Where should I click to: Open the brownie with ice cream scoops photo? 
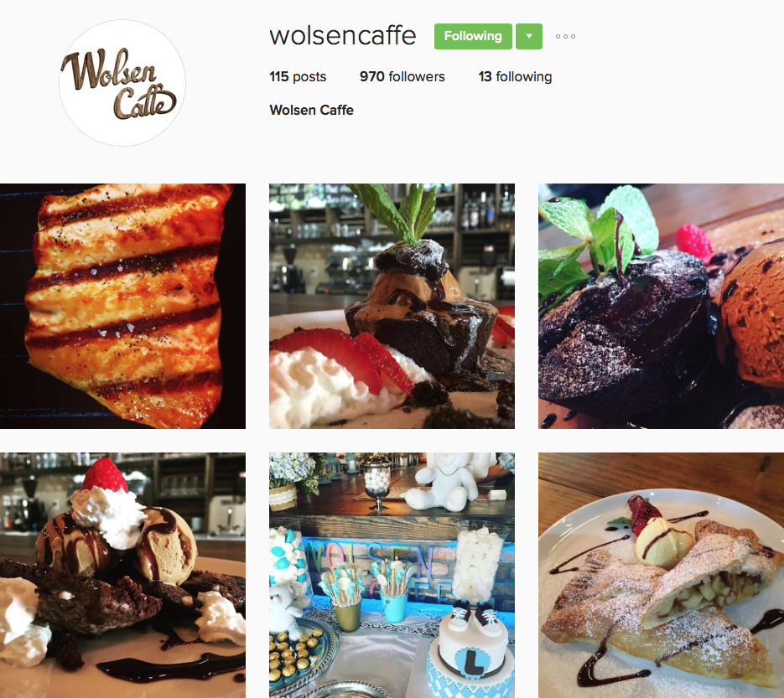pos(122,575)
